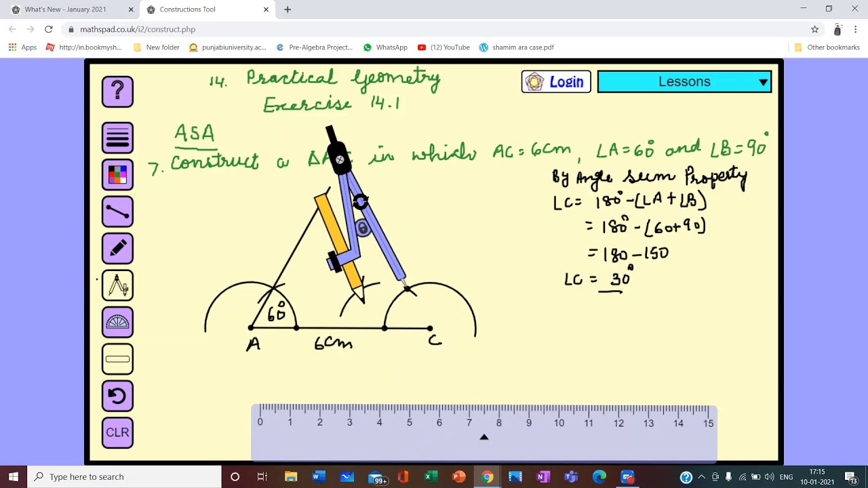
Task: Open the Windows Start menu
Action: pyautogui.click(x=14, y=477)
